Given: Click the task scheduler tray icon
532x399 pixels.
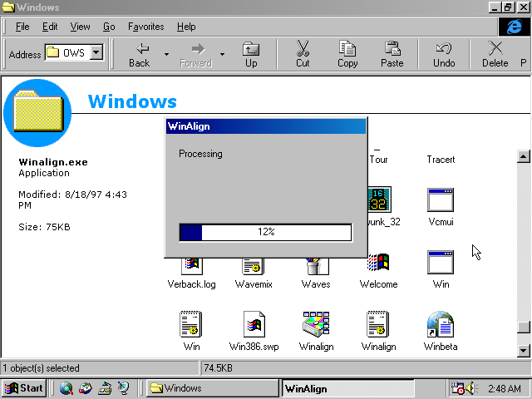Looking at the screenshot, I should (457, 388).
